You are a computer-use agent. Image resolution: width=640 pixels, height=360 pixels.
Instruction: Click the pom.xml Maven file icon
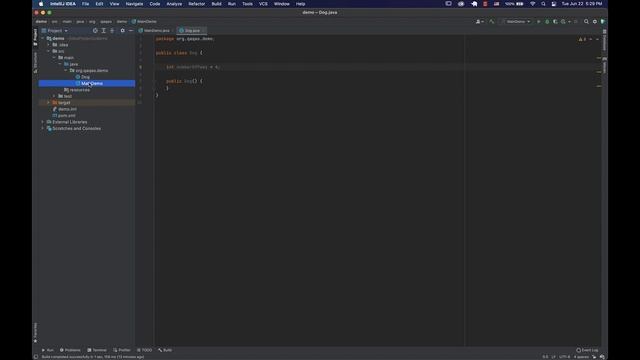coord(55,116)
